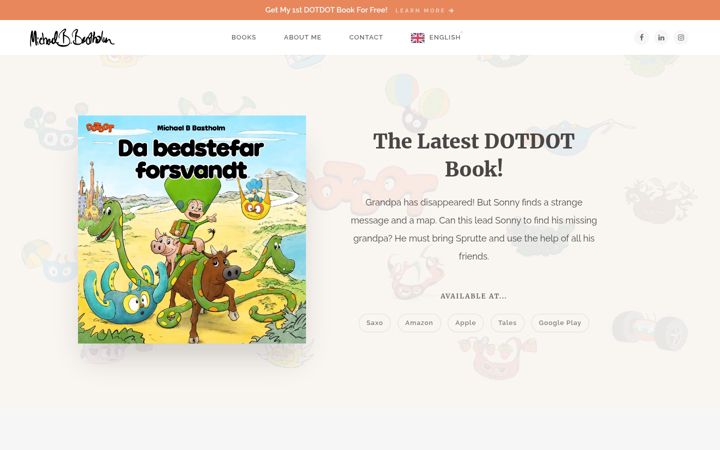Click the 'Grandpa has disappeared!' description paragraph

(x=473, y=229)
